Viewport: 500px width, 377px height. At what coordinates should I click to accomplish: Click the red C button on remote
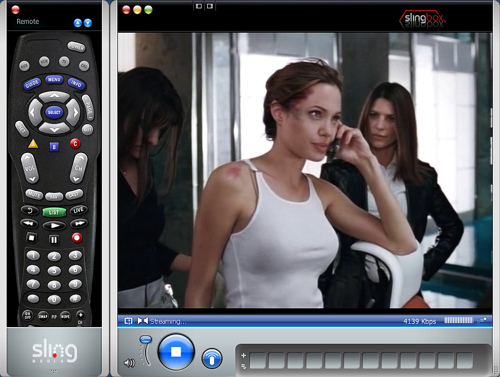(75, 144)
